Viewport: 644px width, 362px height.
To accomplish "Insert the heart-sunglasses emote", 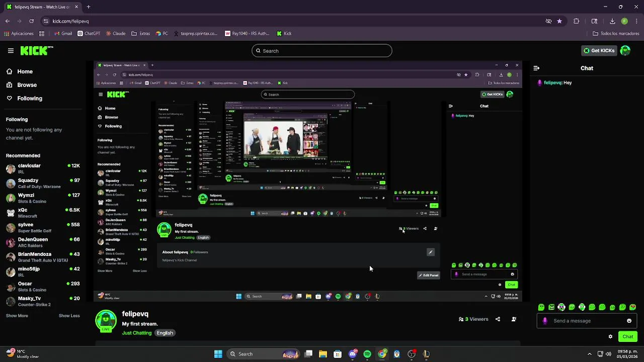I will (x=633, y=307).
